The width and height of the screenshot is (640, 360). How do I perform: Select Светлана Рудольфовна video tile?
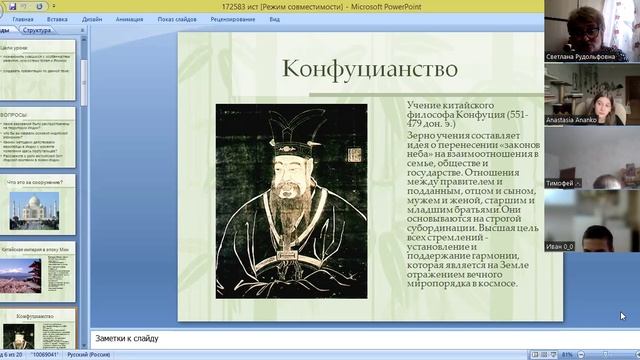pyautogui.click(x=592, y=31)
